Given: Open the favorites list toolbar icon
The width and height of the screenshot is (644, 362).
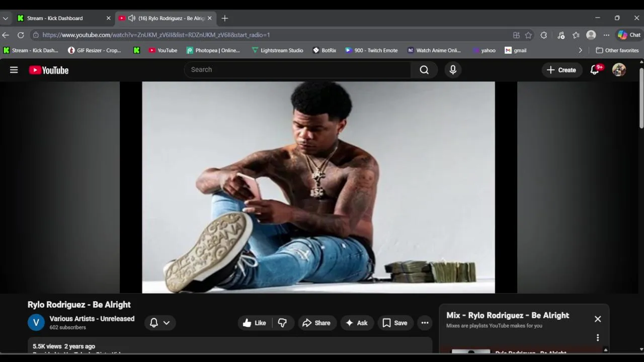Looking at the screenshot, I should coord(576,35).
